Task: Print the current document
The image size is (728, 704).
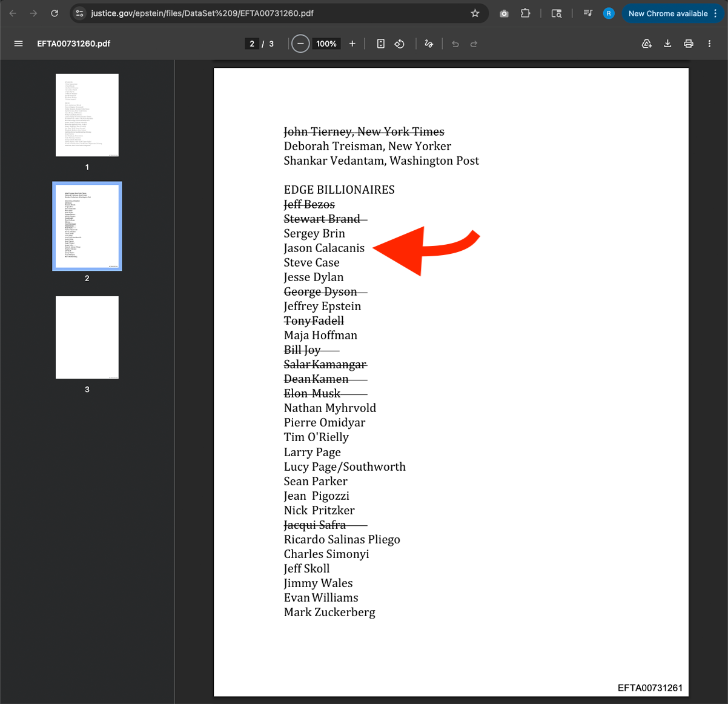Action: pos(688,43)
